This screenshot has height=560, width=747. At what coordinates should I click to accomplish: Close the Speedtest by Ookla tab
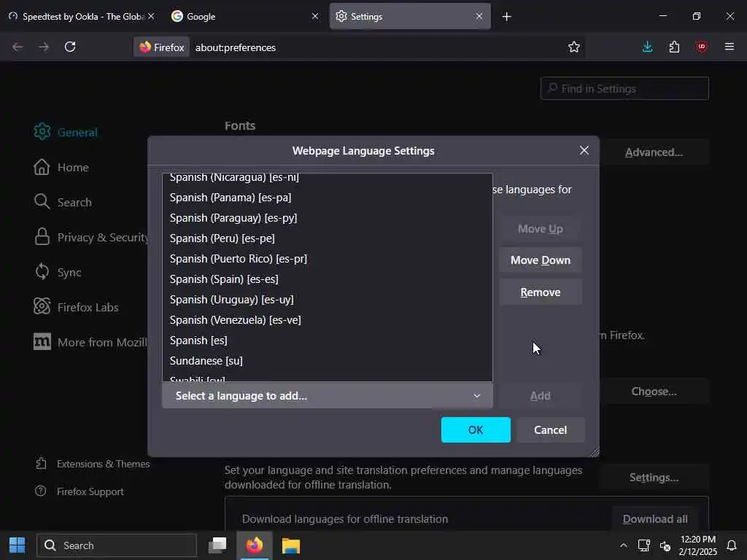(151, 16)
